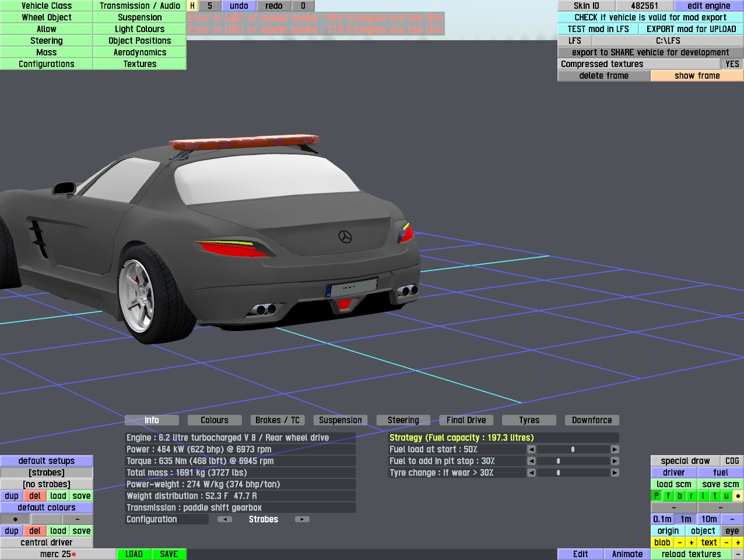This screenshot has height=560, width=744.
Task: Click the minus button beside blob
Action: (680, 543)
